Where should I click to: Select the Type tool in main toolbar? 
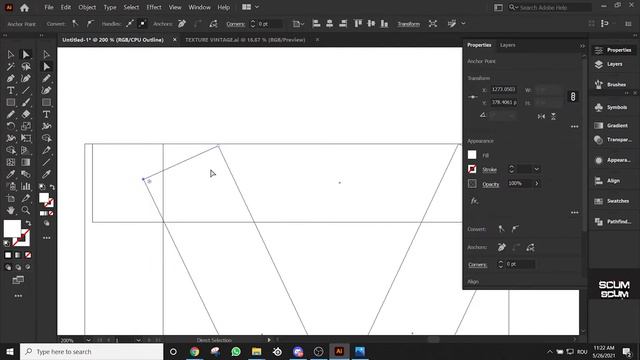click(x=11, y=90)
